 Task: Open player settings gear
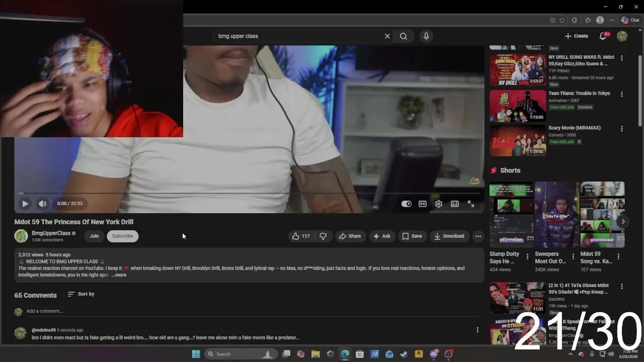click(439, 204)
